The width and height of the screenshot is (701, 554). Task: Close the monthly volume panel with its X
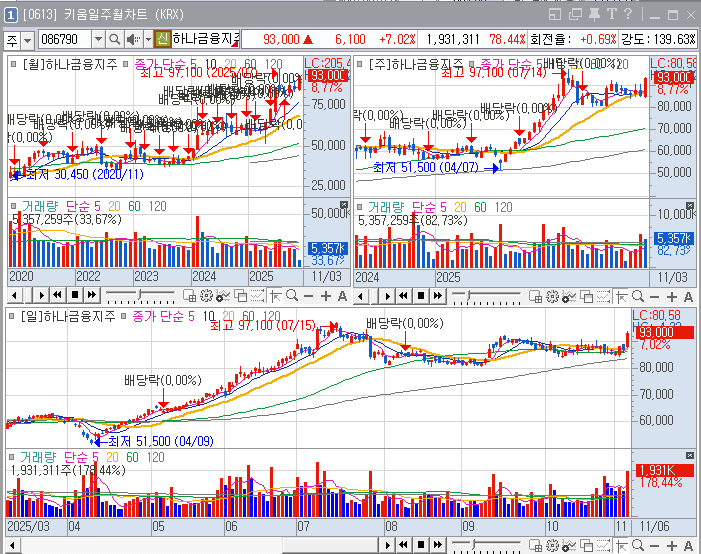coord(344,205)
